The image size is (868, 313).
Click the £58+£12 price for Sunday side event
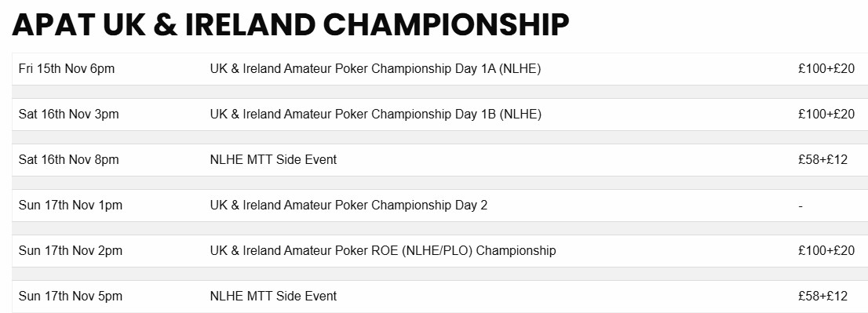tap(822, 296)
